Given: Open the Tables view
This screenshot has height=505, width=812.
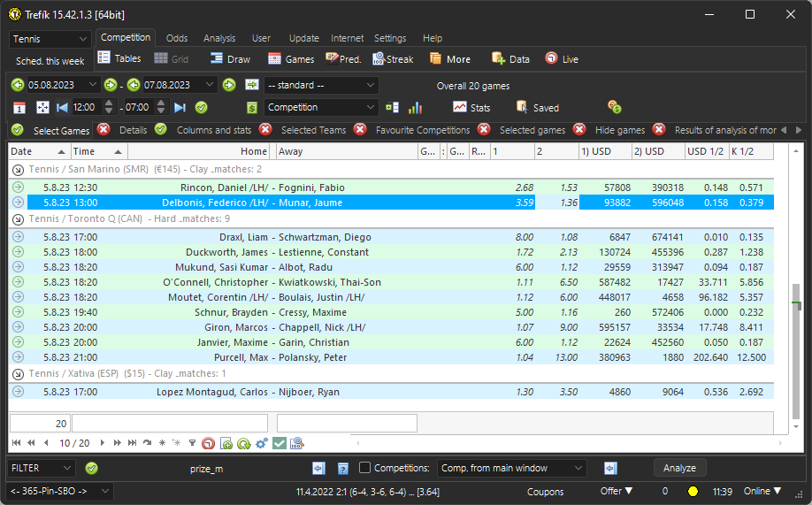Looking at the screenshot, I should (119, 59).
